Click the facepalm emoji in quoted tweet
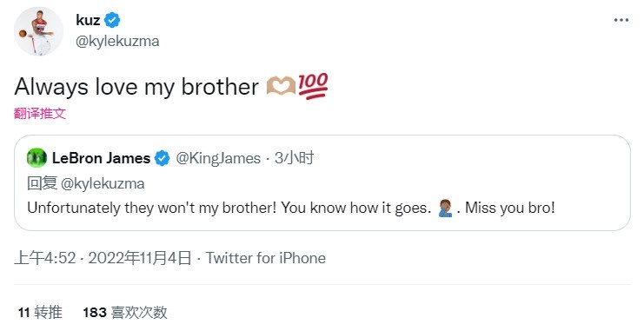The width and height of the screenshot is (644, 331). pyautogui.click(x=445, y=208)
